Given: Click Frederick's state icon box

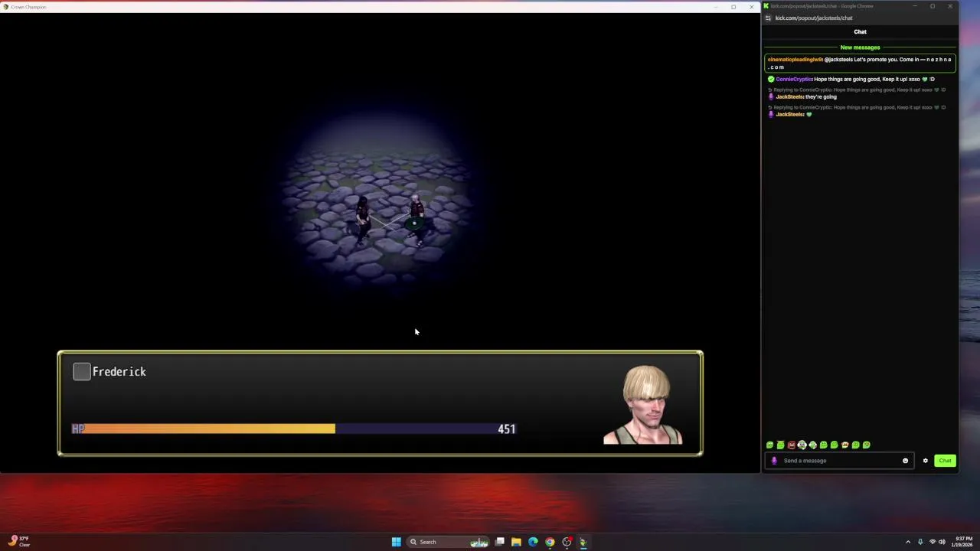Looking at the screenshot, I should coord(82,372).
